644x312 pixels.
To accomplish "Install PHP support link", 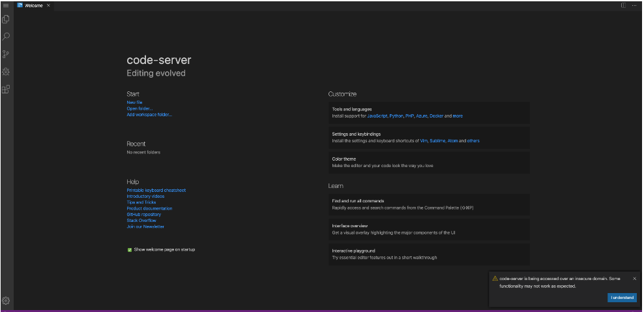I will (x=409, y=116).
